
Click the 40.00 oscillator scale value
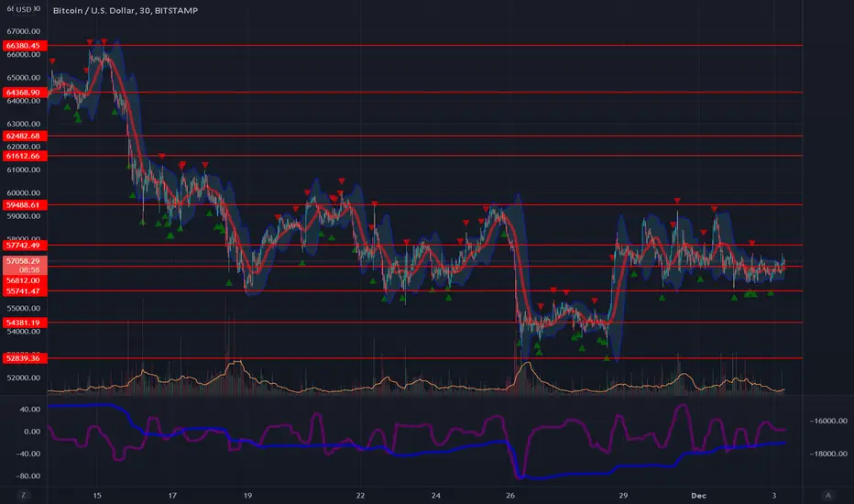(x=30, y=410)
